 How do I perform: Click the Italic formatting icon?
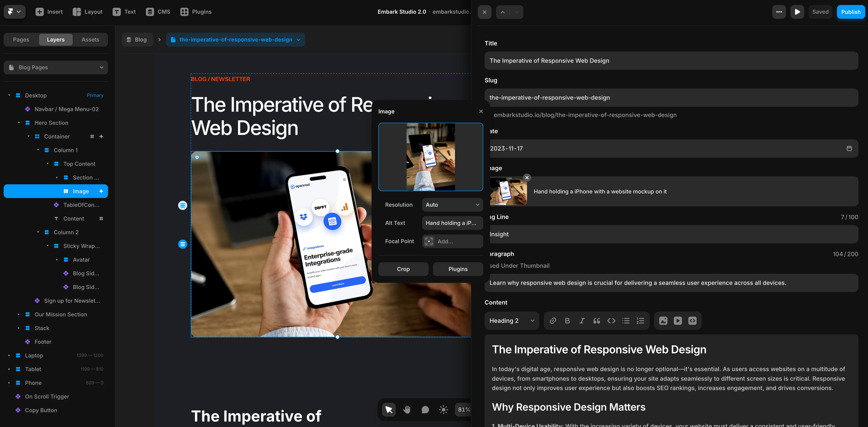point(582,321)
